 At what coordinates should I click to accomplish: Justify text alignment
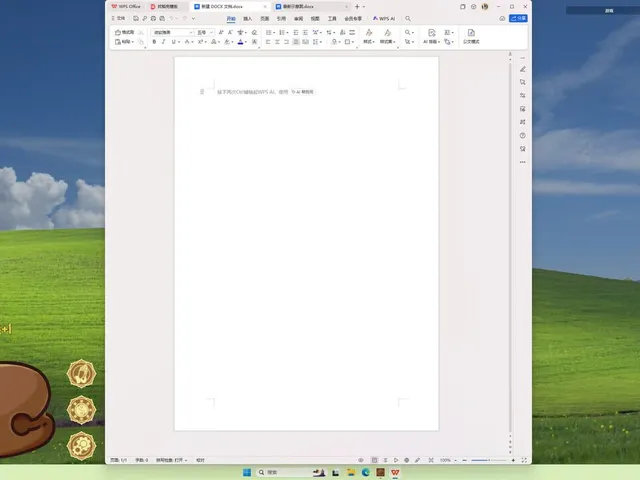[x=296, y=42]
